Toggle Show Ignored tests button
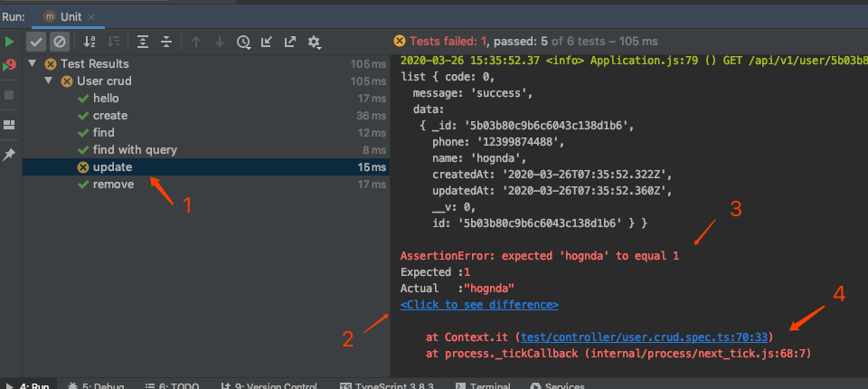The height and width of the screenshot is (389, 868). [x=59, y=42]
